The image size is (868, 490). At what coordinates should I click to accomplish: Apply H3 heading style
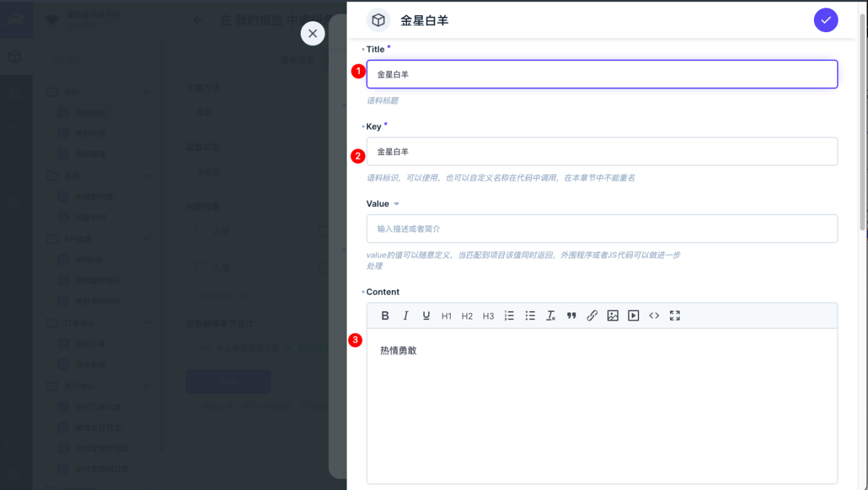[x=488, y=316]
